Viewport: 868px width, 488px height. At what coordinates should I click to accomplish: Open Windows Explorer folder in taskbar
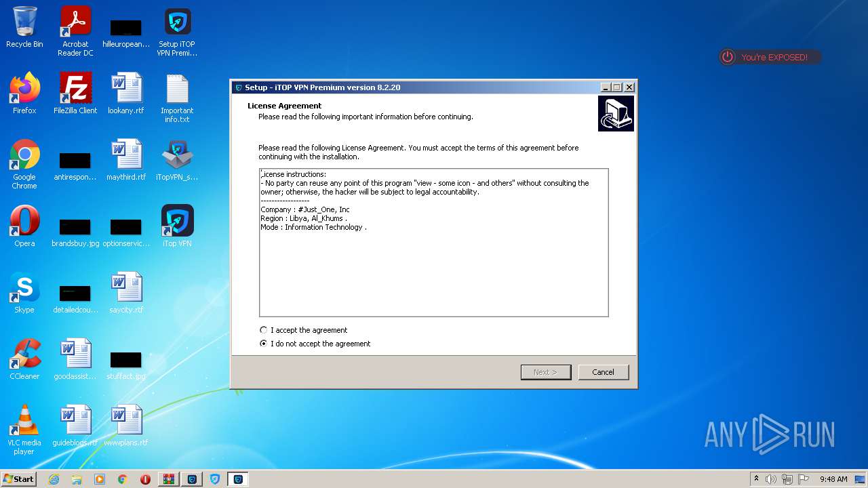[x=77, y=479]
